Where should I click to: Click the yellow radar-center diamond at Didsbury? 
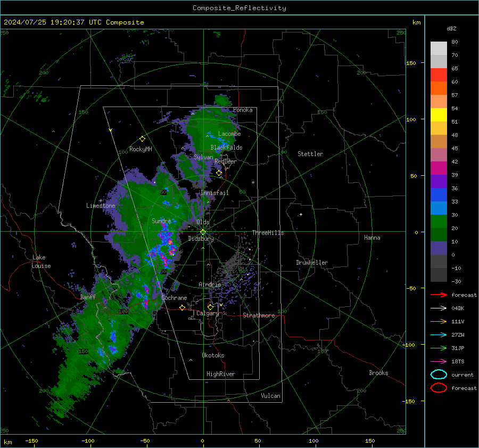tap(203, 232)
